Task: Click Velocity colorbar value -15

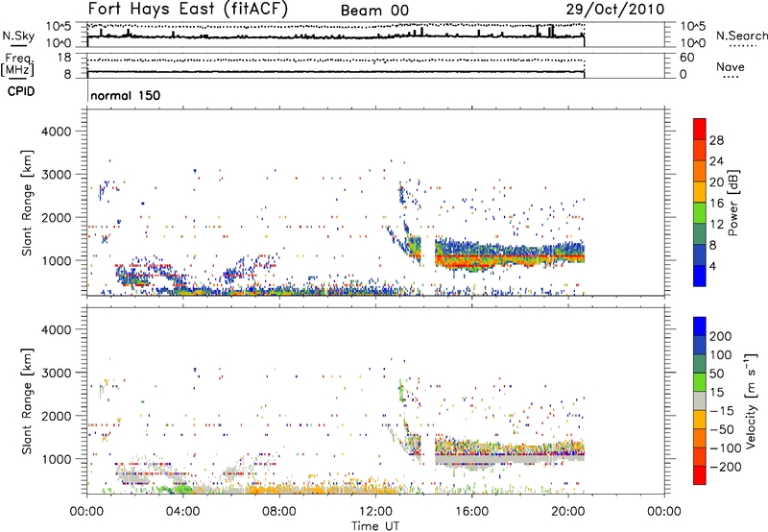Action: (x=722, y=411)
